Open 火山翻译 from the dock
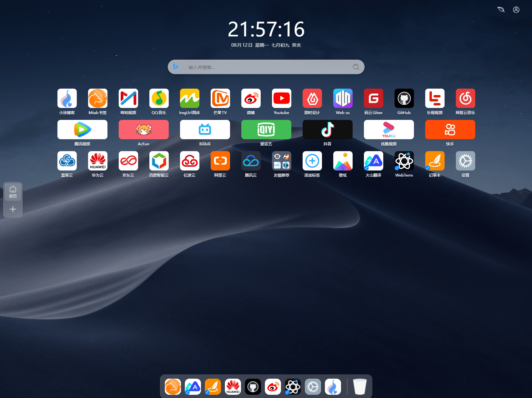 point(193,387)
